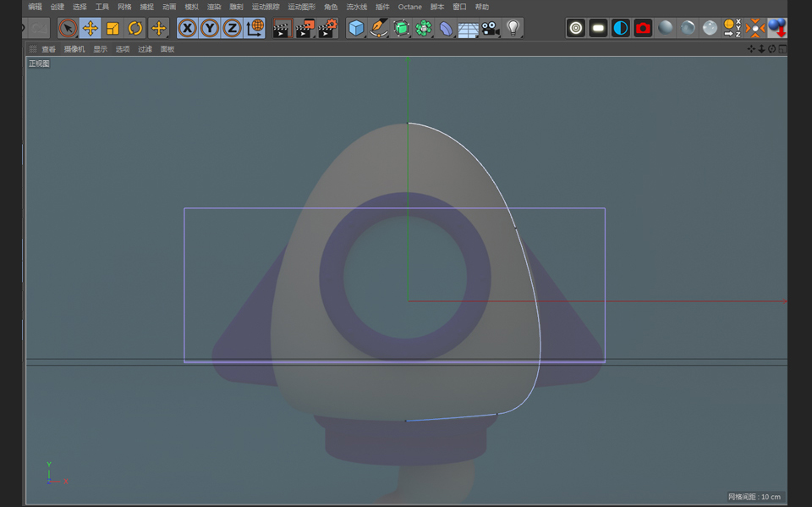Click the viewport zoom navigation icon
The image size is (812, 507).
click(x=761, y=49)
